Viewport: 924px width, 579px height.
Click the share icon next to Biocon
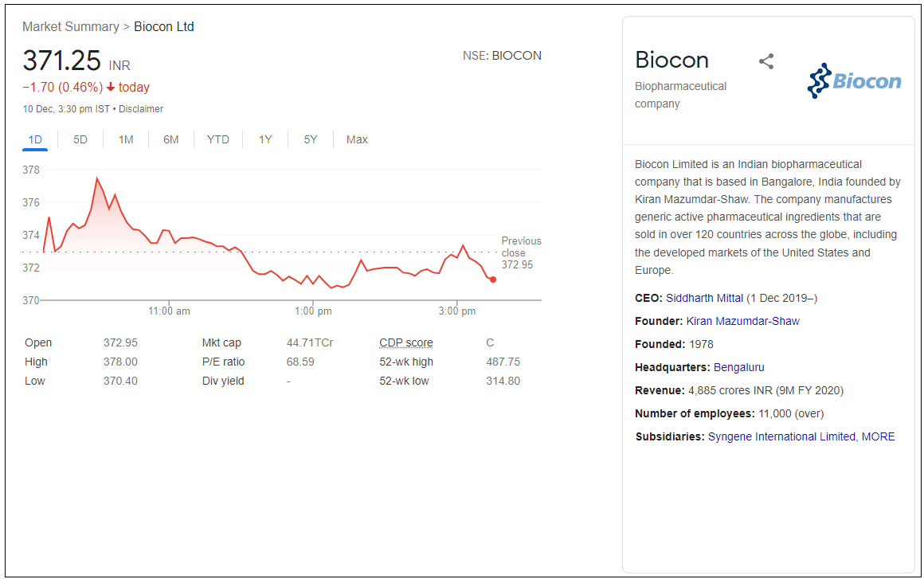[x=766, y=61]
